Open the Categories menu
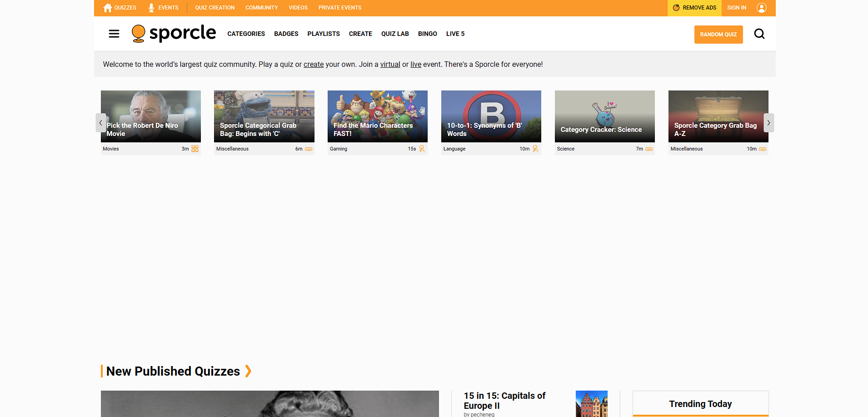The width and height of the screenshot is (868, 417). pos(246,34)
